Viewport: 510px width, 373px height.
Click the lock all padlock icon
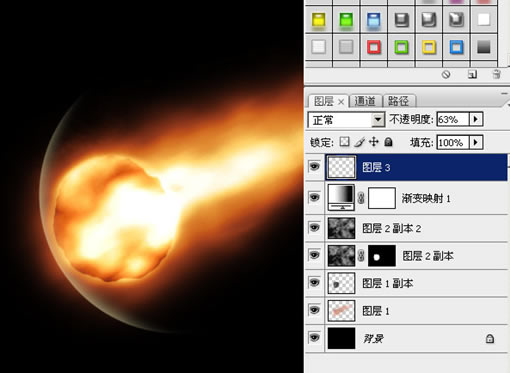click(x=388, y=142)
